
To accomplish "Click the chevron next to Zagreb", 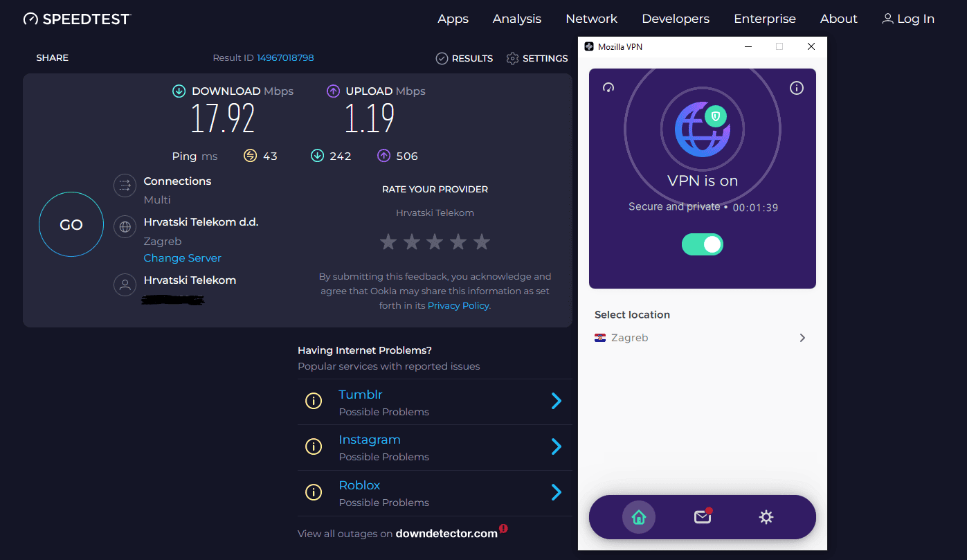I will tap(802, 338).
